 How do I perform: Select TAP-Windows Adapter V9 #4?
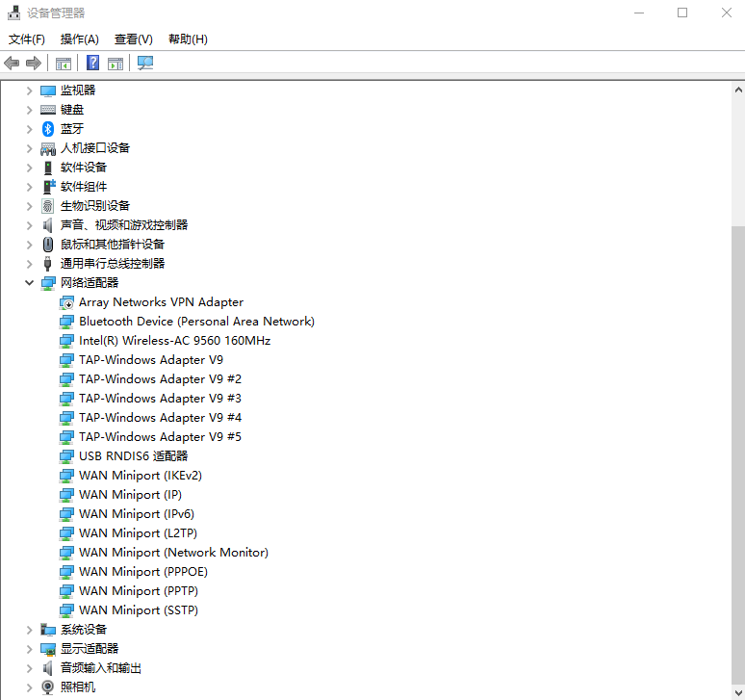click(x=160, y=418)
